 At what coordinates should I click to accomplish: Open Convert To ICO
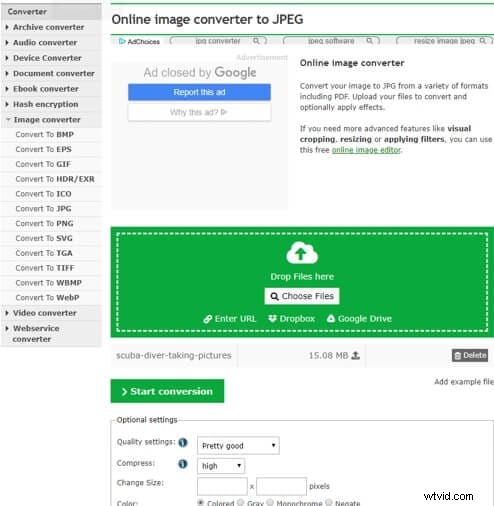click(x=43, y=194)
